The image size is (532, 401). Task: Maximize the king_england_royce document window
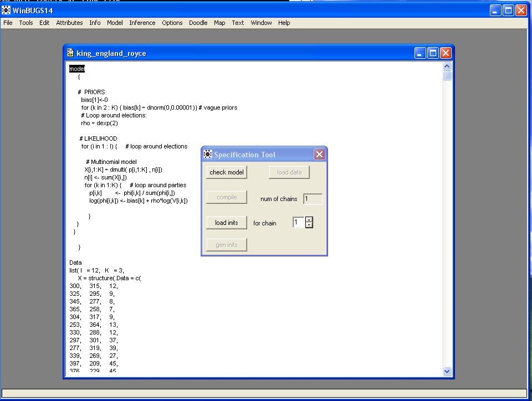coord(433,53)
